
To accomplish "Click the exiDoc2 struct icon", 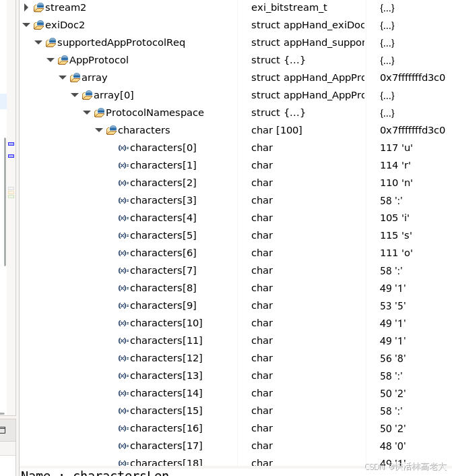I will click(x=38, y=25).
